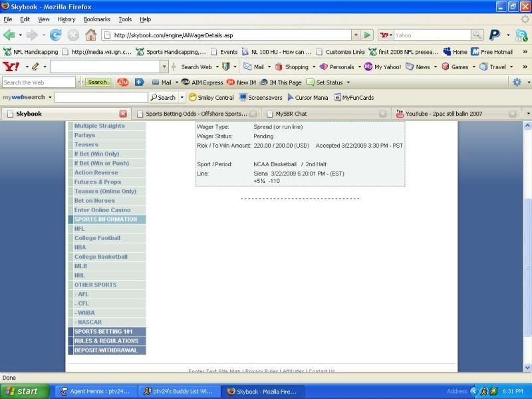The height and width of the screenshot is (399, 532).
Task: Click the green Go arrow beside address bar
Action: tap(367, 35)
